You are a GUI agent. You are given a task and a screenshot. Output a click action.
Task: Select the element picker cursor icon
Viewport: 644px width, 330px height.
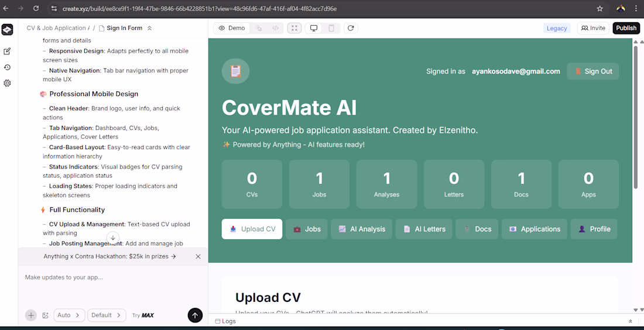[x=259, y=28]
